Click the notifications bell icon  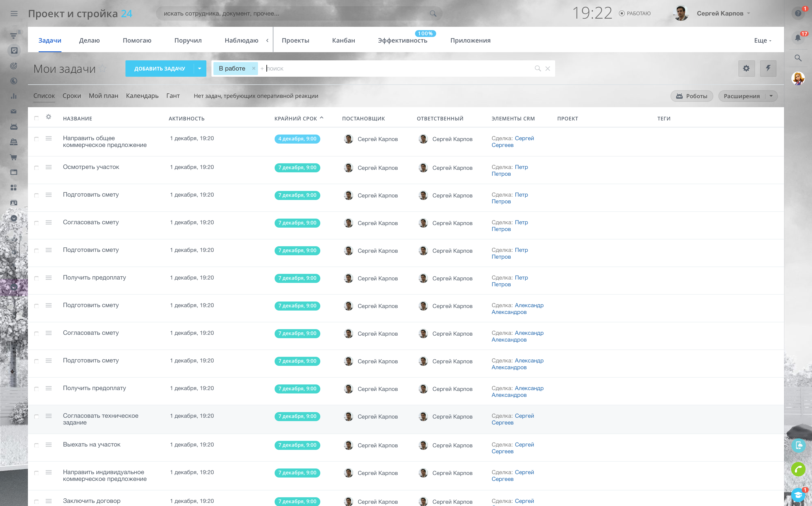798,38
